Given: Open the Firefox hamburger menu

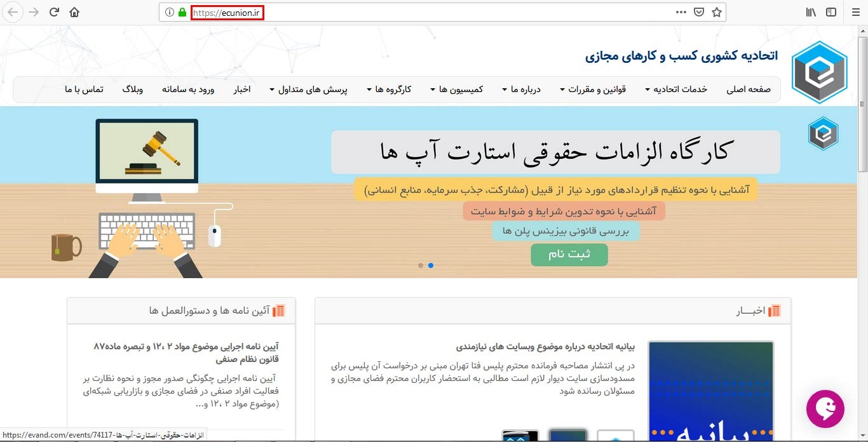Looking at the screenshot, I should (x=855, y=11).
